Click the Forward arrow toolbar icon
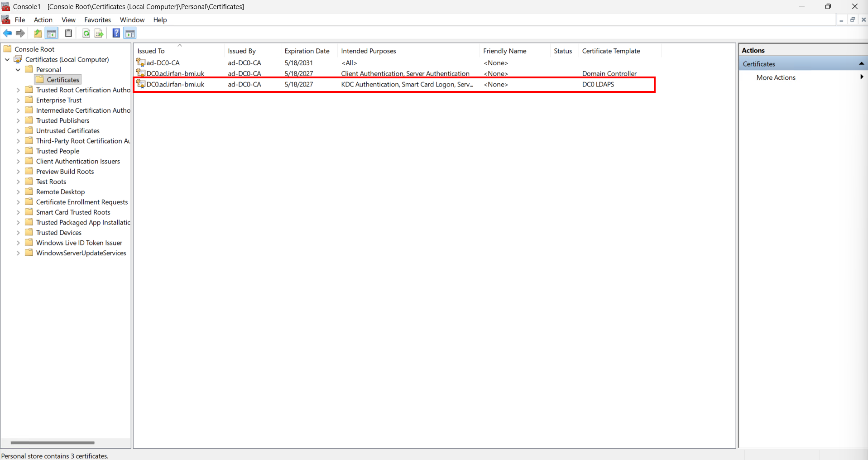This screenshot has height=460, width=868. click(20, 33)
